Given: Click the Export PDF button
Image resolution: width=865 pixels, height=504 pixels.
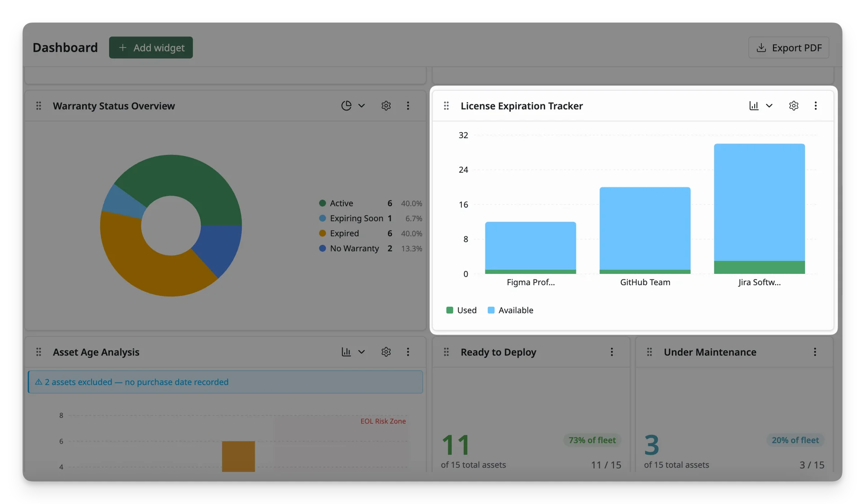Looking at the screenshot, I should point(788,47).
